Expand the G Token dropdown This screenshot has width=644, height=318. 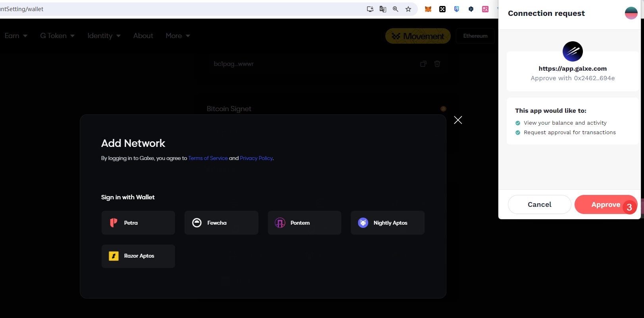click(57, 36)
